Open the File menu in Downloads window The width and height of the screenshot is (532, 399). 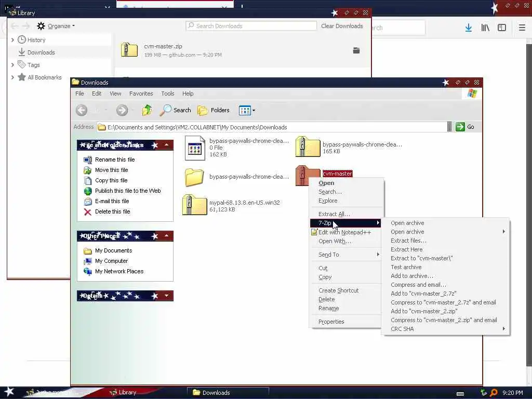[x=79, y=94]
